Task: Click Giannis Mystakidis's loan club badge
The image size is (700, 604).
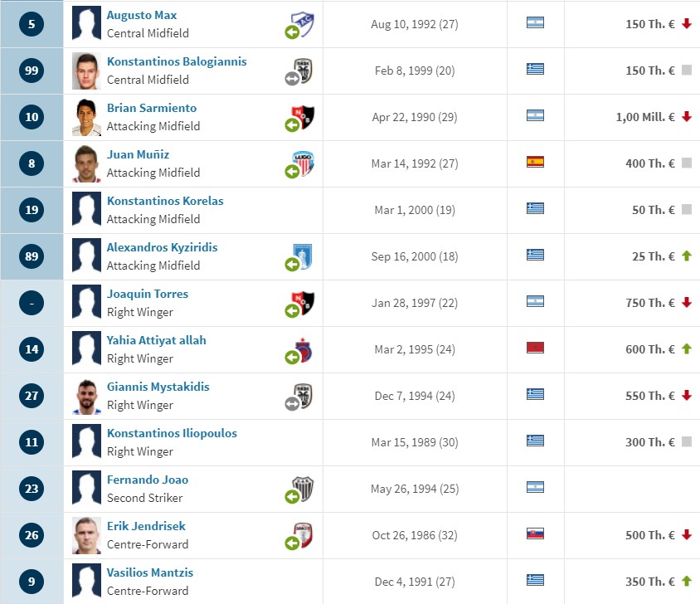Action: [304, 396]
